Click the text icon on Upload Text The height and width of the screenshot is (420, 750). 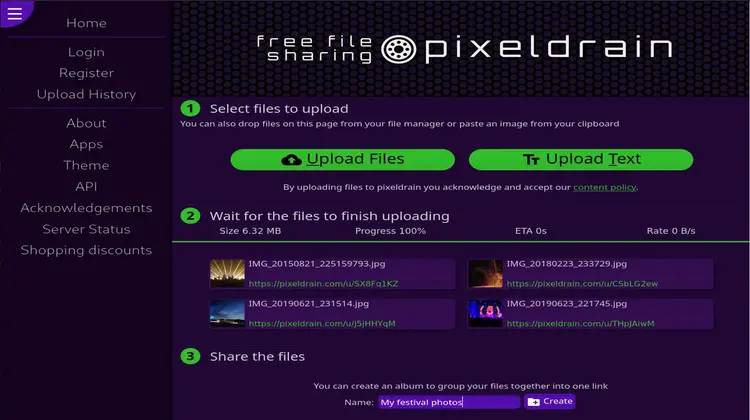pos(531,160)
